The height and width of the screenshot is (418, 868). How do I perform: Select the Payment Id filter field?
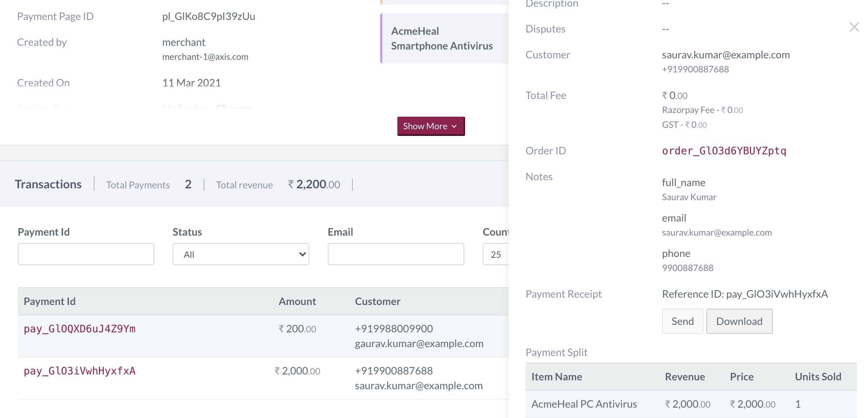[x=86, y=254]
